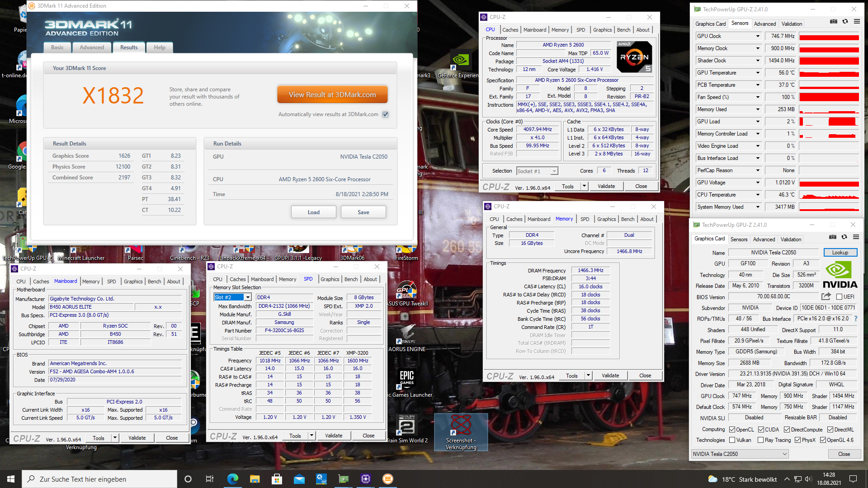
Task: Click View Result at 3DMark.com button
Action: coord(332,95)
